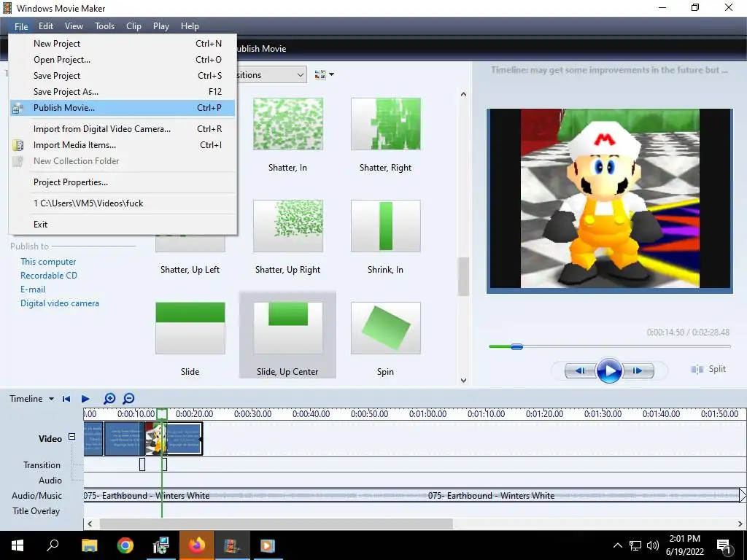Zoom out of the timeline
747x560 pixels.
point(128,399)
